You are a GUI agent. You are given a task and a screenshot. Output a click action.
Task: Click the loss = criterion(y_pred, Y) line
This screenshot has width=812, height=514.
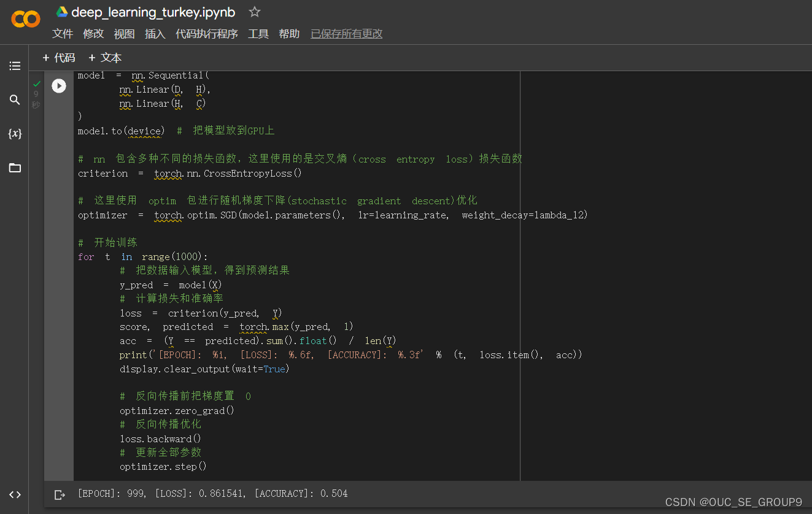pyautogui.click(x=201, y=313)
